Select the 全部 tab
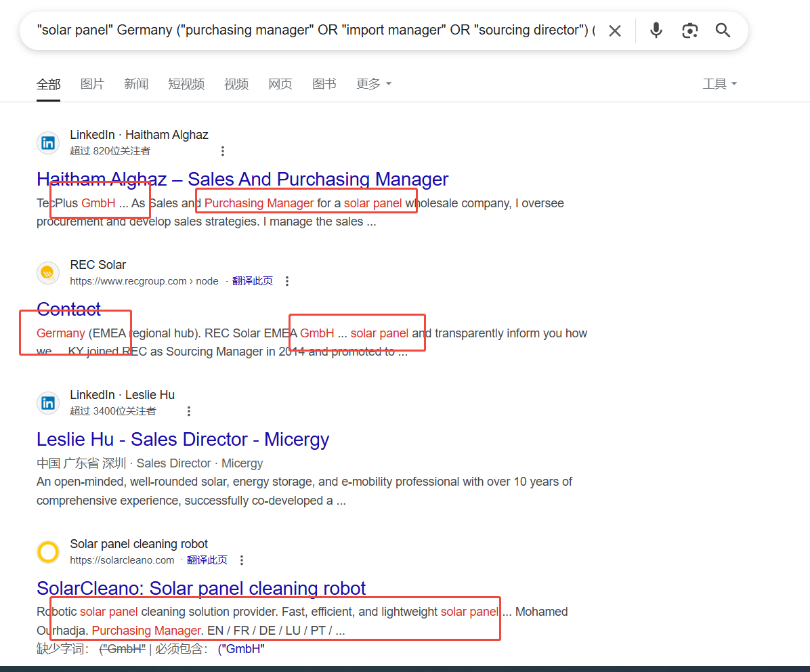The height and width of the screenshot is (672, 810). 49,84
